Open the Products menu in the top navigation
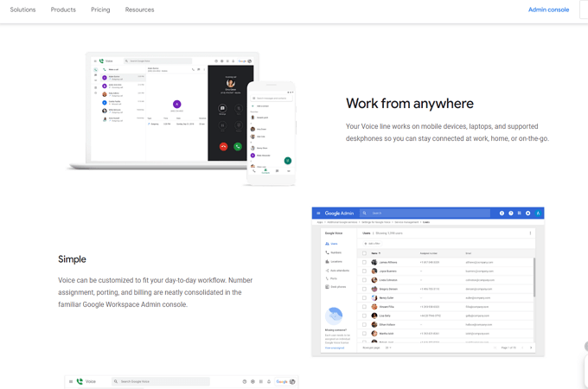This screenshot has height=389, width=588. tap(63, 10)
